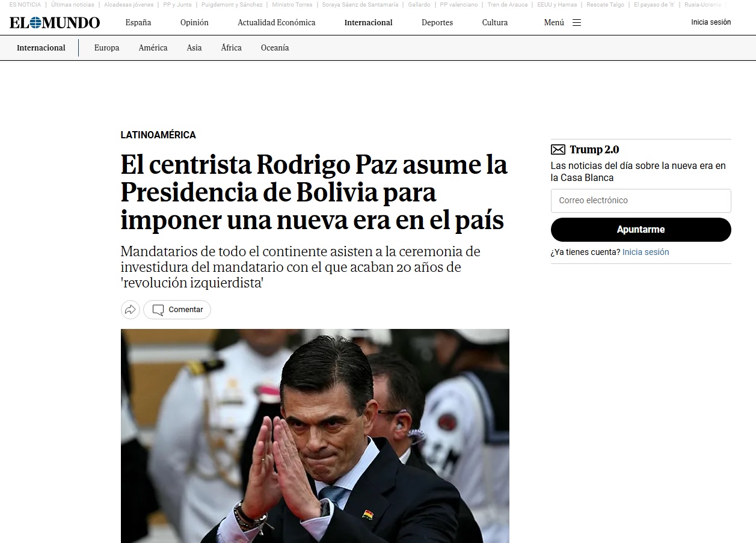Image resolution: width=756 pixels, height=543 pixels.
Task: Open the Oceanía subsection
Action: point(275,48)
